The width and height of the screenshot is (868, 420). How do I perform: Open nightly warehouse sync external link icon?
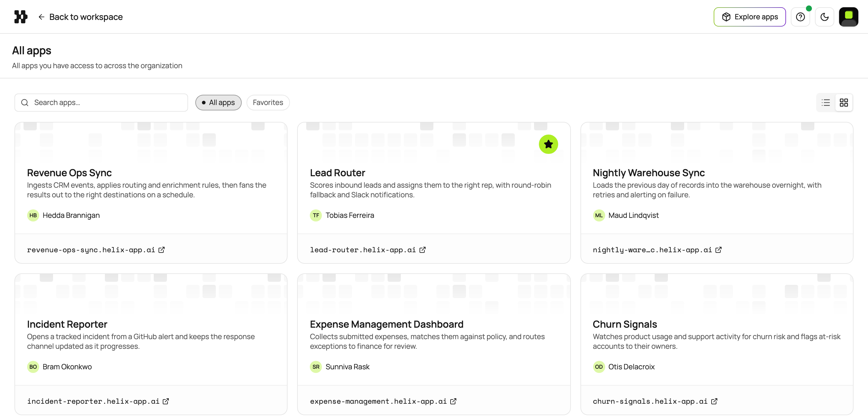pos(719,250)
